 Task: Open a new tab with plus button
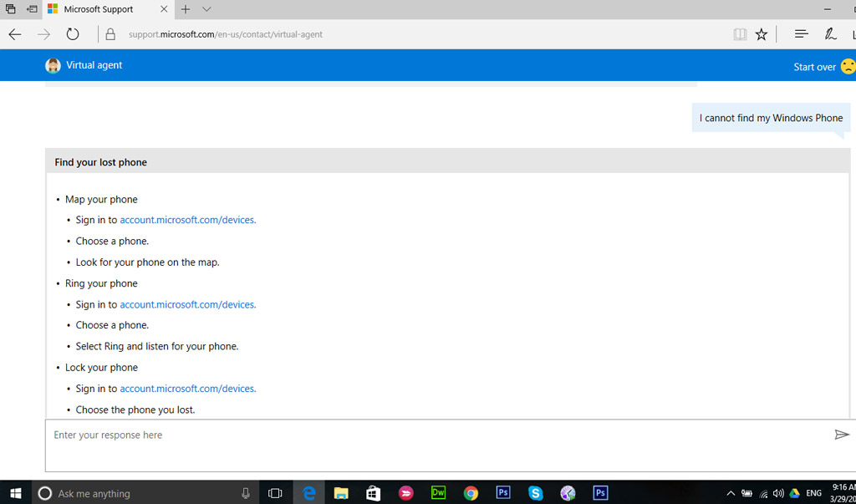186,9
